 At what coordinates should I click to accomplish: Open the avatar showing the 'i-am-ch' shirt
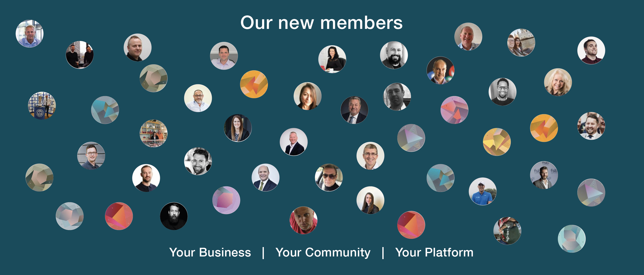(x=507, y=231)
